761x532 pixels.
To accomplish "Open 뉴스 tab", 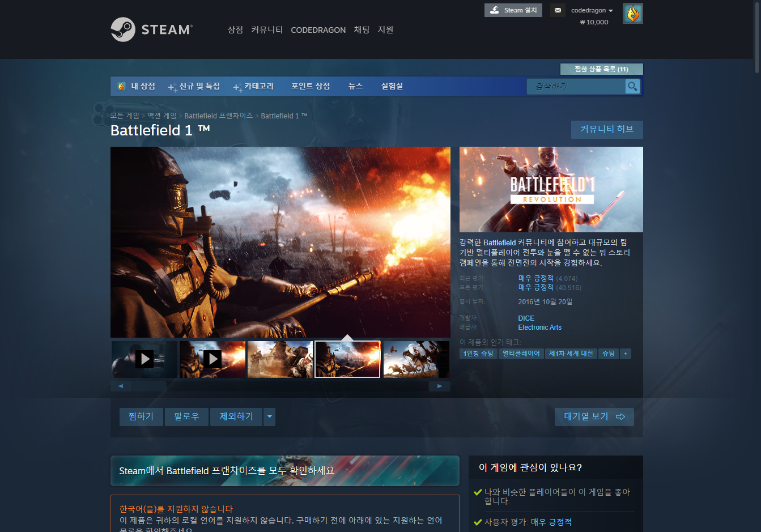I will (x=355, y=86).
